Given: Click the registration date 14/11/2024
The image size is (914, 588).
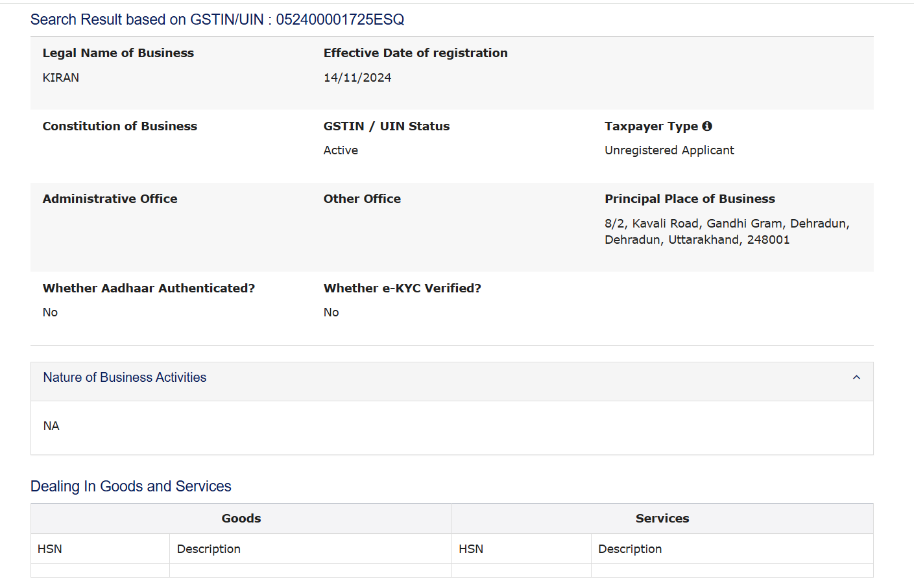Looking at the screenshot, I should click(x=357, y=78).
